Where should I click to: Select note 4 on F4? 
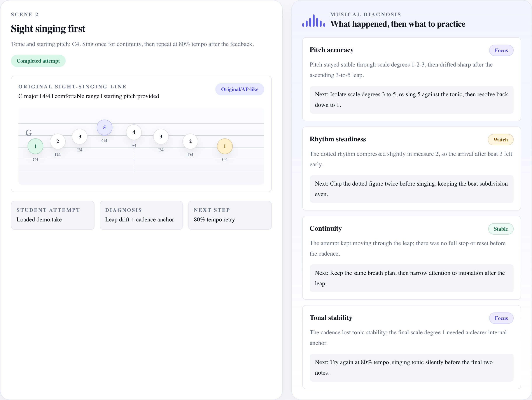pos(134,132)
